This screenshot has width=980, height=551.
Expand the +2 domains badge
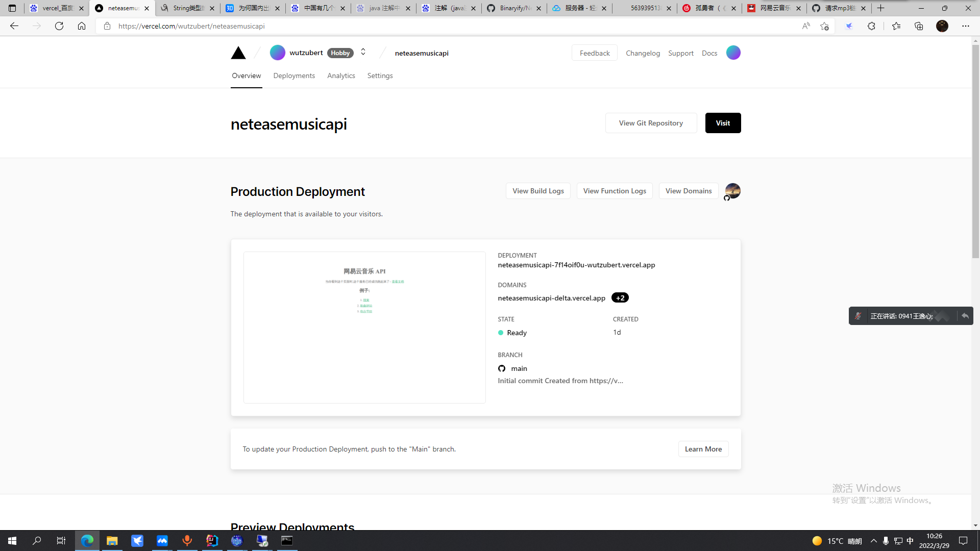click(620, 298)
